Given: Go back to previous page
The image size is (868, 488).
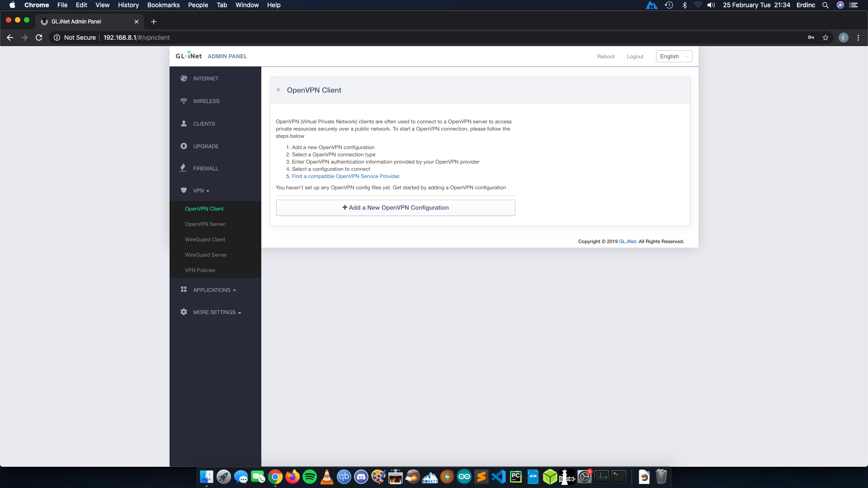Looking at the screenshot, I should [10, 38].
